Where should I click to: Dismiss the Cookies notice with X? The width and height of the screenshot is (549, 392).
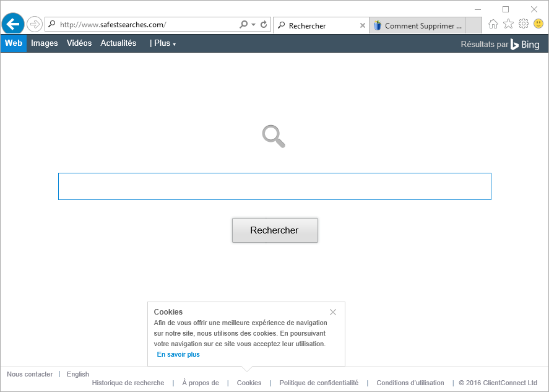tap(333, 312)
